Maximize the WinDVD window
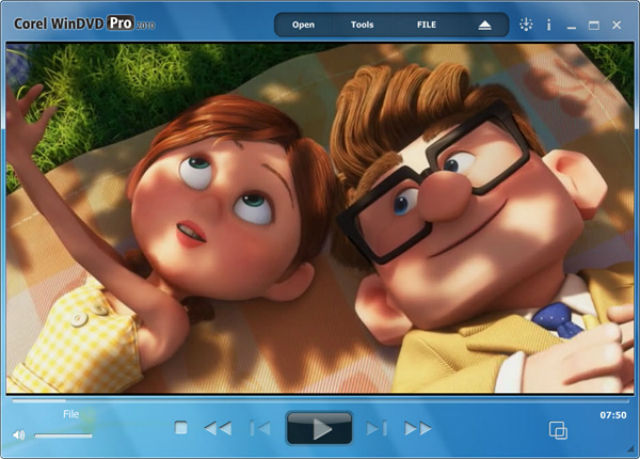The height and width of the screenshot is (459, 640). coord(594,24)
